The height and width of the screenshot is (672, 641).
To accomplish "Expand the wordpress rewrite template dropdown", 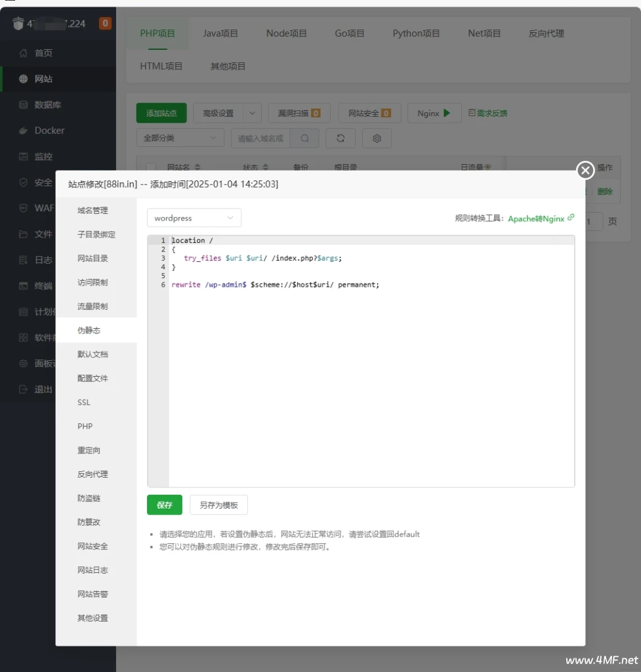I will [194, 218].
